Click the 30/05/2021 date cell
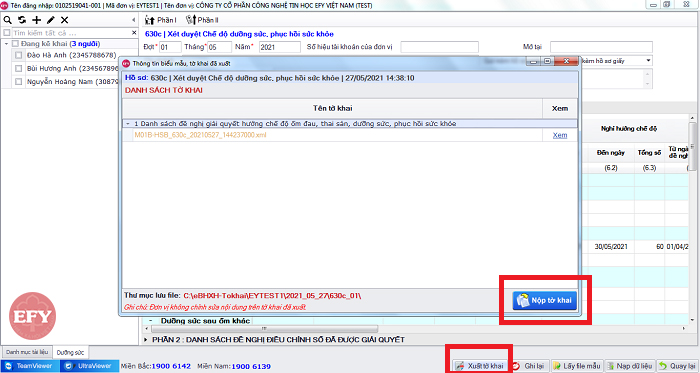Viewport: 700px width, 373px height. point(611,246)
